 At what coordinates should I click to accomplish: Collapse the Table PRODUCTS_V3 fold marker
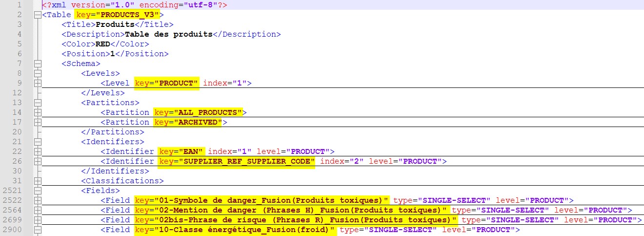[x=38, y=15]
